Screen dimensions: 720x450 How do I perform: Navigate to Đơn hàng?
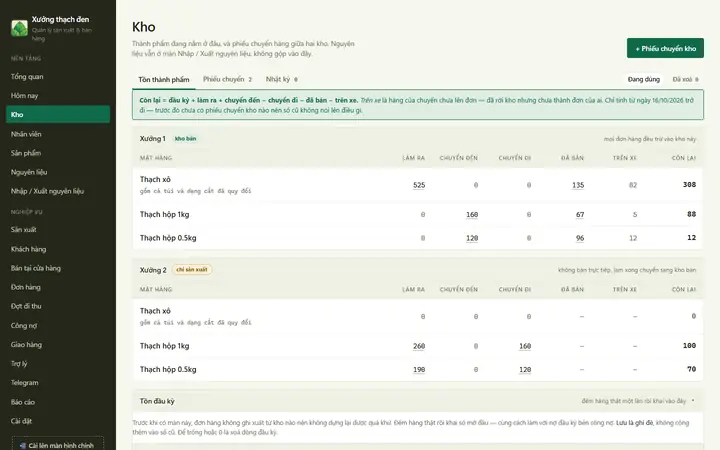coord(58,287)
